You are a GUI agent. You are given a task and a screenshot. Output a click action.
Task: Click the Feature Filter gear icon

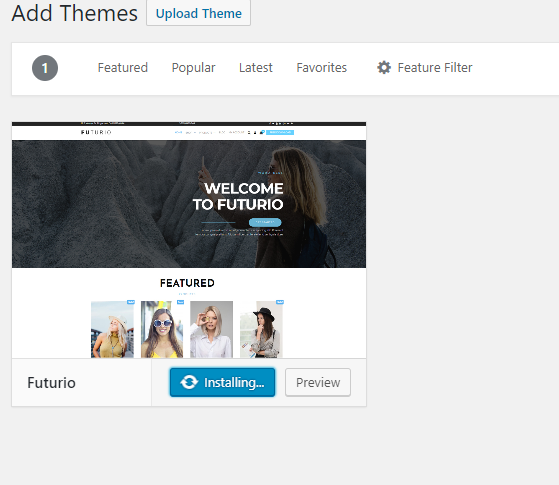pyautogui.click(x=384, y=67)
